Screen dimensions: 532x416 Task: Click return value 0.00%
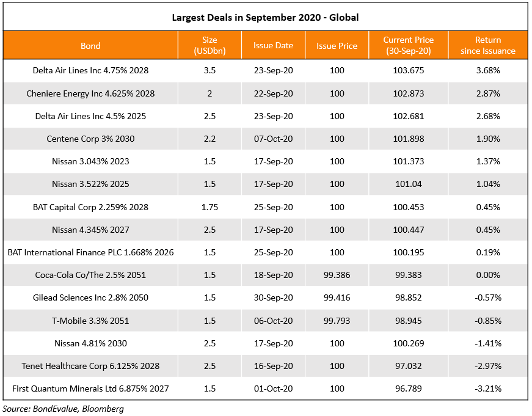tap(488, 275)
